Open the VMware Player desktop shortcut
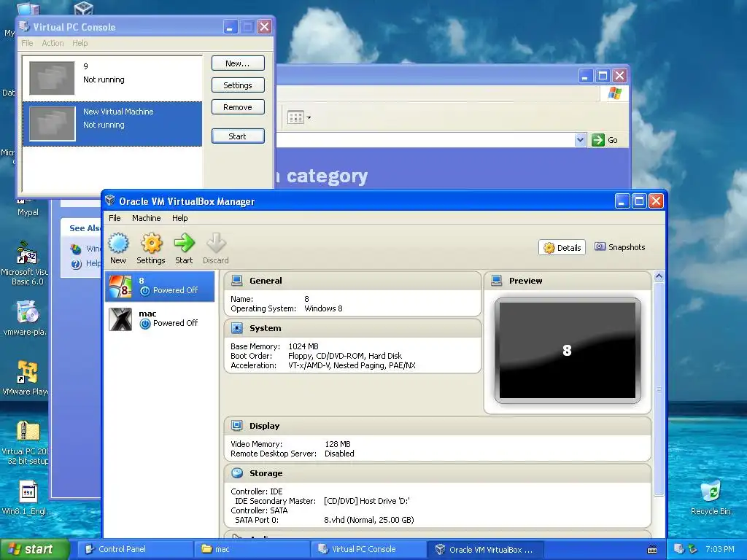This screenshot has width=747, height=560. pos(27,378)
